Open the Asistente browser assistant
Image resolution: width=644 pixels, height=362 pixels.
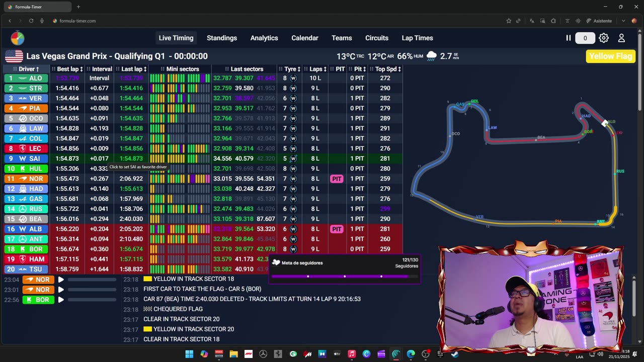[x=599, y=21]
